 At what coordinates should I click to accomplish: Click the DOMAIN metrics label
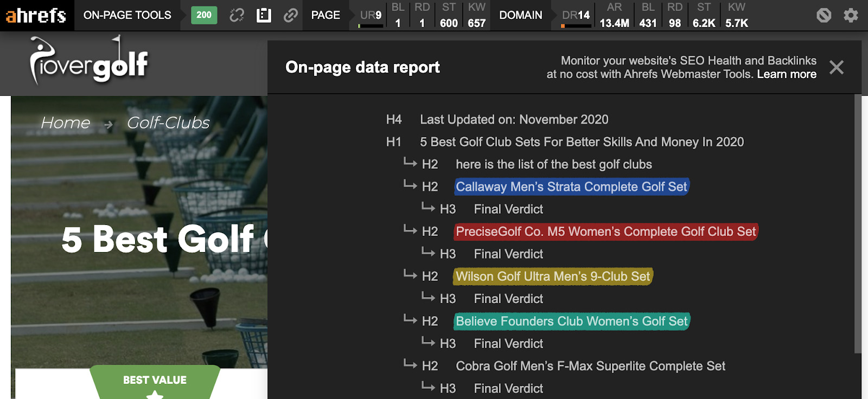521,15
